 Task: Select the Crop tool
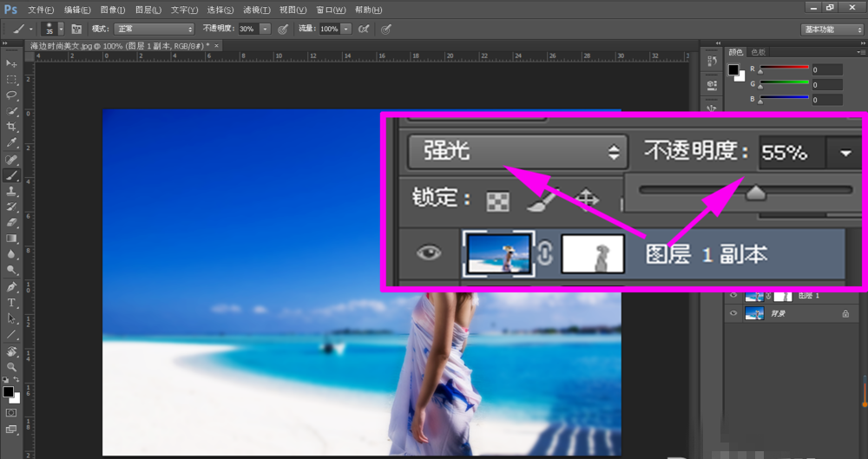(12, 127)
